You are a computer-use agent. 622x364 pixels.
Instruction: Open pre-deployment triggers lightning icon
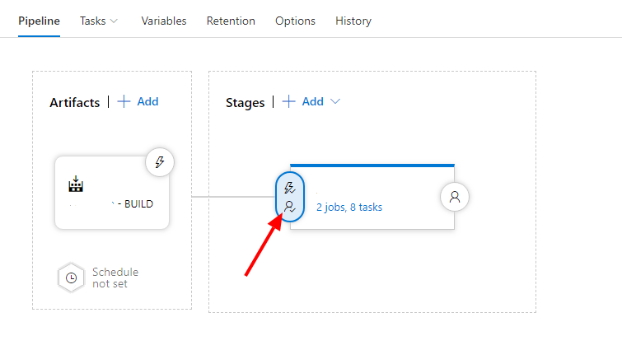click(289, 188)
